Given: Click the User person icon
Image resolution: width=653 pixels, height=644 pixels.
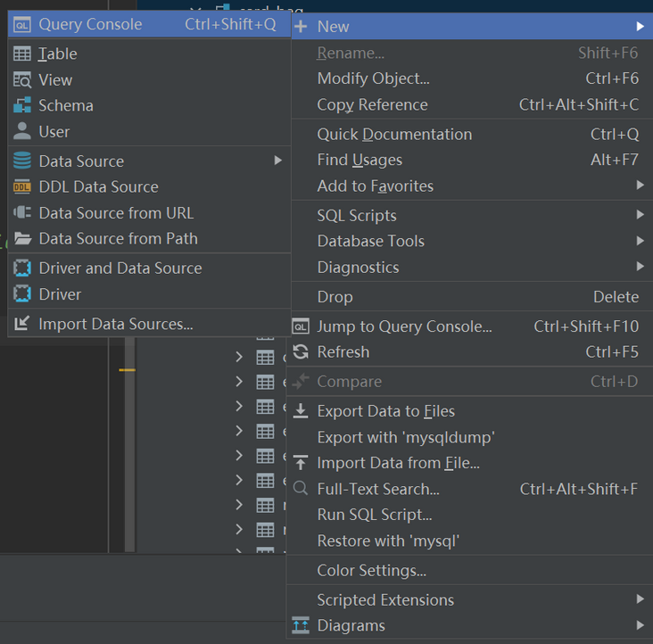Looking at the screenshot, I should point(22,131).
